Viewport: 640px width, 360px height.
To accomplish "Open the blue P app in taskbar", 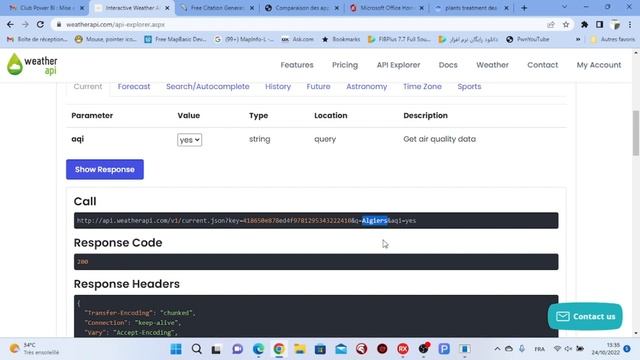I will point(444,349).
